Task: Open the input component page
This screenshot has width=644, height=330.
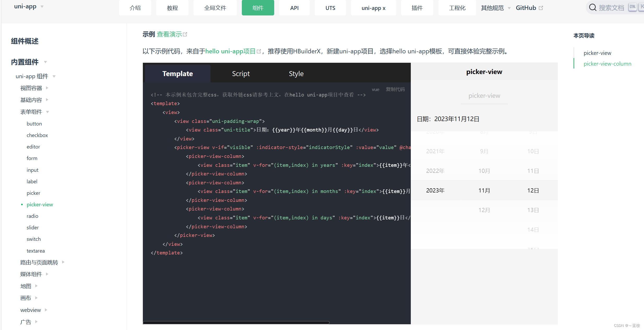Action: [x=32, y=170]
